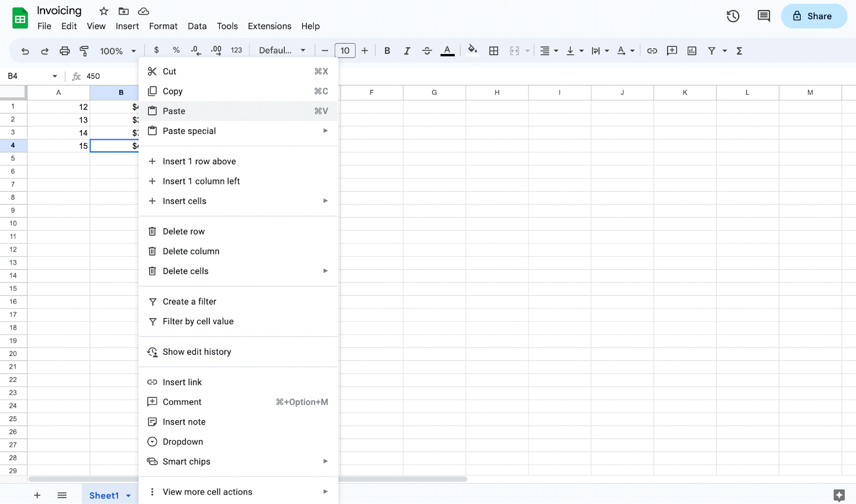Click the Share button
Image resolution: width=856 pixels, height=504 pixels.
coord(814,16)
